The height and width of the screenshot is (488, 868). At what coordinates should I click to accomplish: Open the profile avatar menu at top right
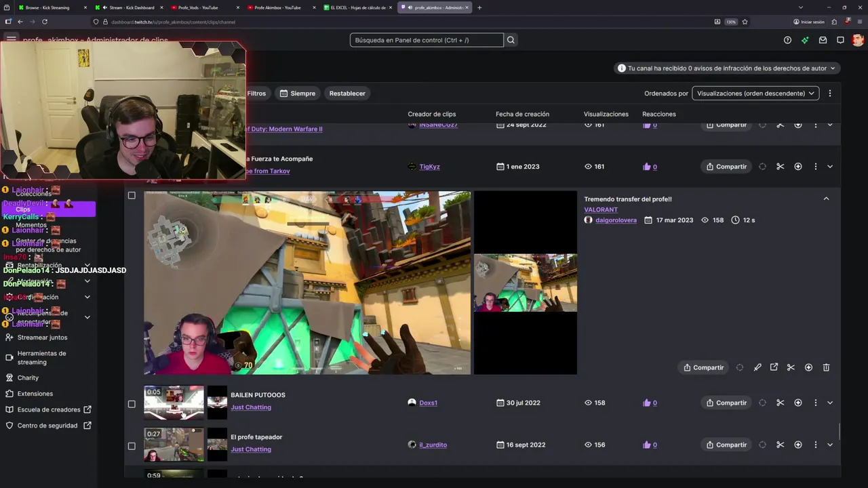coord(858,40)
